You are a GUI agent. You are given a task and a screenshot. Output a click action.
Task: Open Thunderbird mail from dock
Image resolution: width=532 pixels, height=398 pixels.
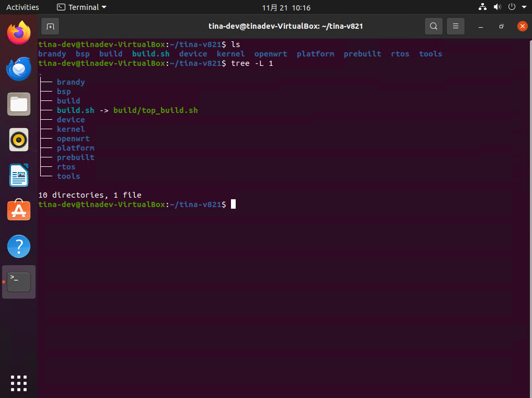click(19, 69)
